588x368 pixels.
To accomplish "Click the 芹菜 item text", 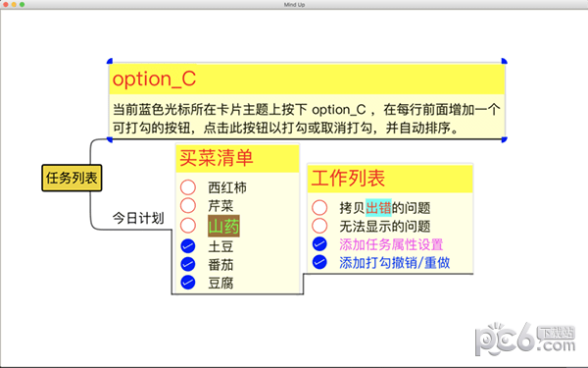I will 220,206.
